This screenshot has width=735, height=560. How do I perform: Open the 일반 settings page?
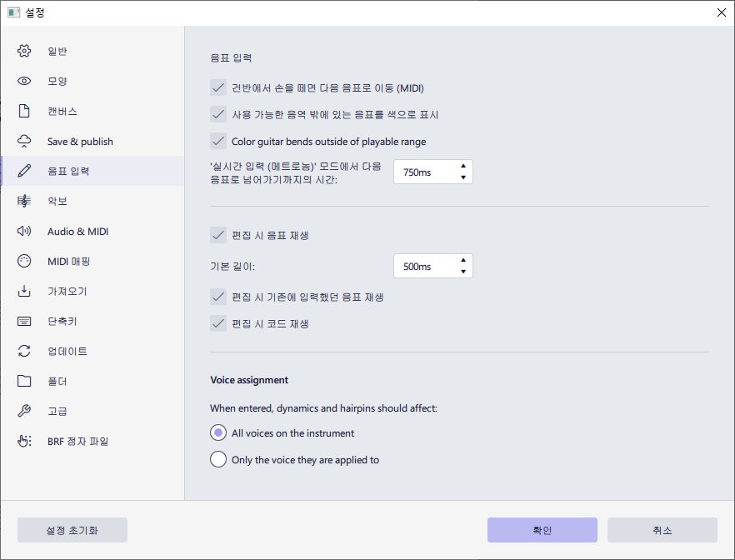click(92, 51)
